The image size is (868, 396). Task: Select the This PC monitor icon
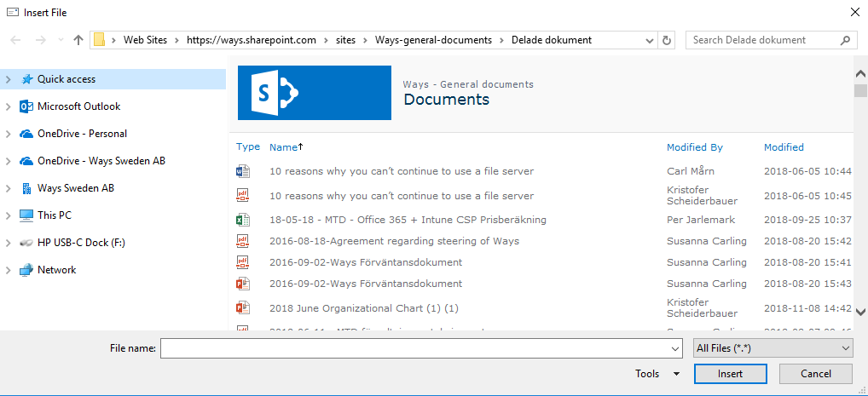[26, 215]
